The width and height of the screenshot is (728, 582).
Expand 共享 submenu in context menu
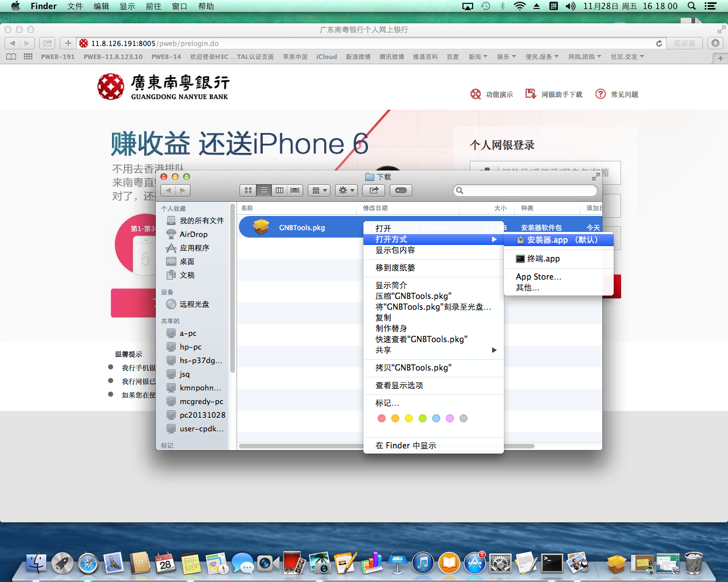click(433, 350)
